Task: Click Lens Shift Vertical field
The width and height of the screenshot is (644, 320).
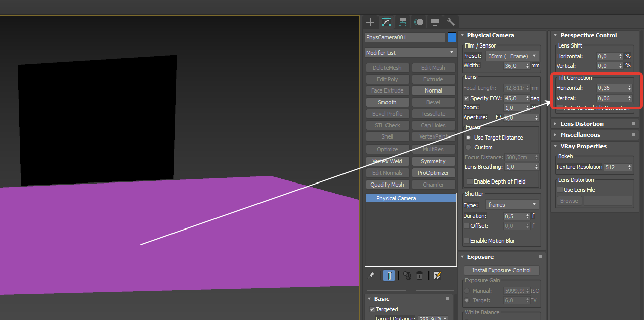Action: [x=607, y=66]
